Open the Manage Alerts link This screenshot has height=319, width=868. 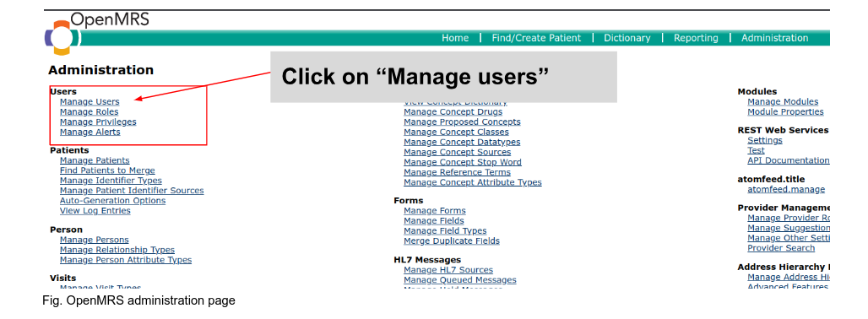[90, 132]
